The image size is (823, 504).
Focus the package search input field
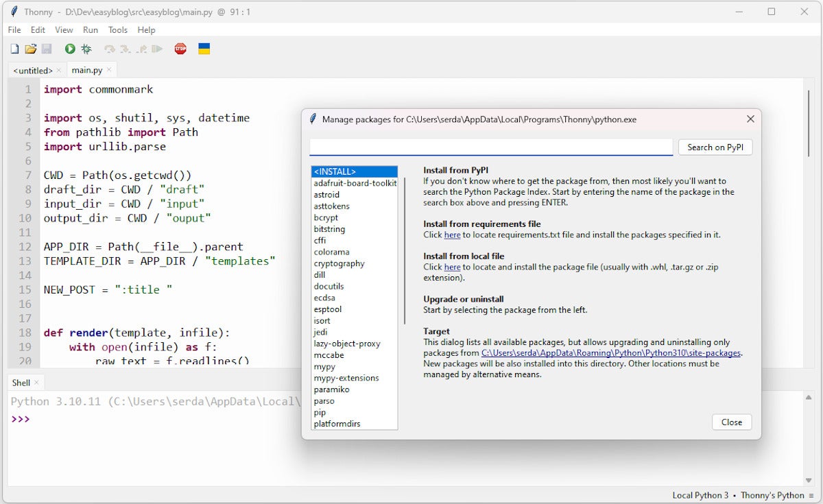[x=491, y=147]
